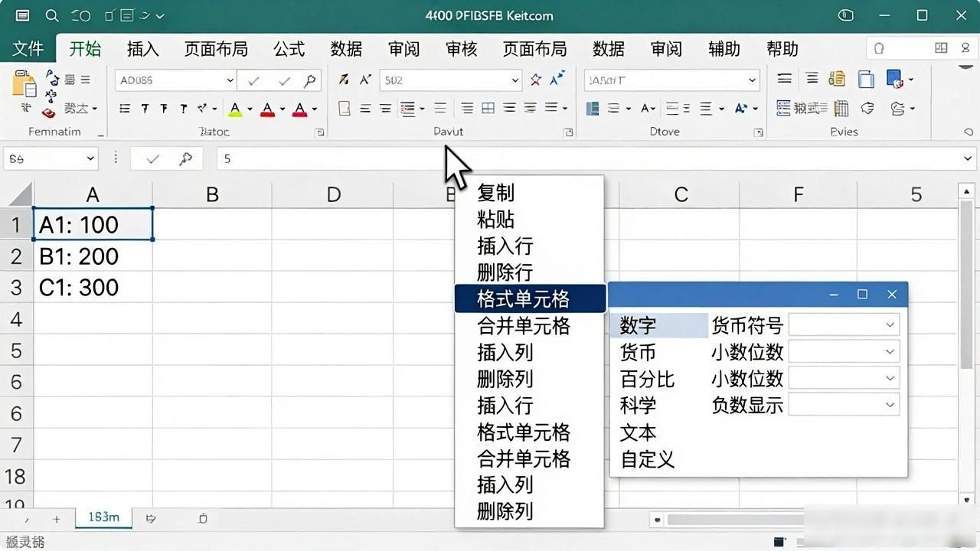
Task: Click column header A
Action: pyautogui.click(x=93, y=194)
